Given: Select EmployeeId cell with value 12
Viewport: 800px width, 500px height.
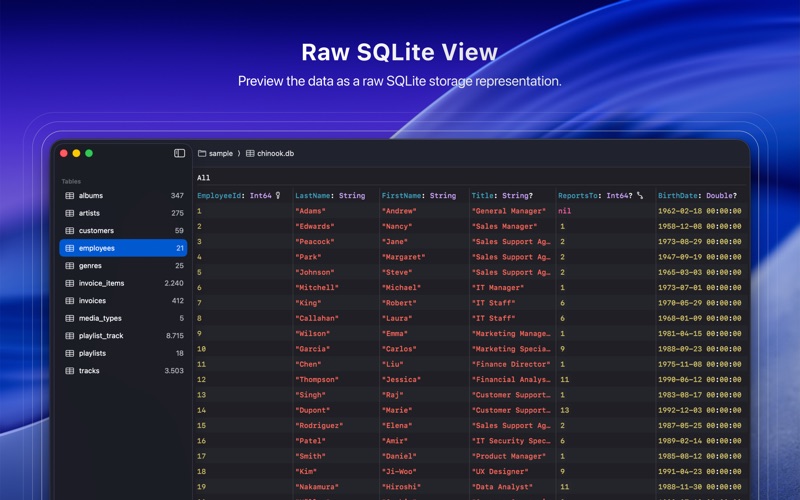Looking at the screenshot, I should (202, 379).
